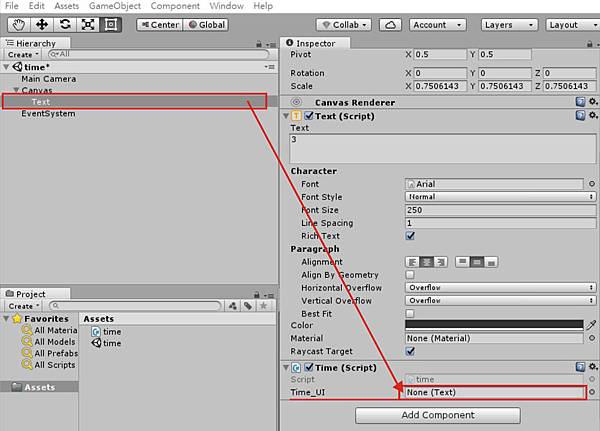The image size is (600, 431).
Task: Toggle Project panel lock icon
Action: [257, 295]
